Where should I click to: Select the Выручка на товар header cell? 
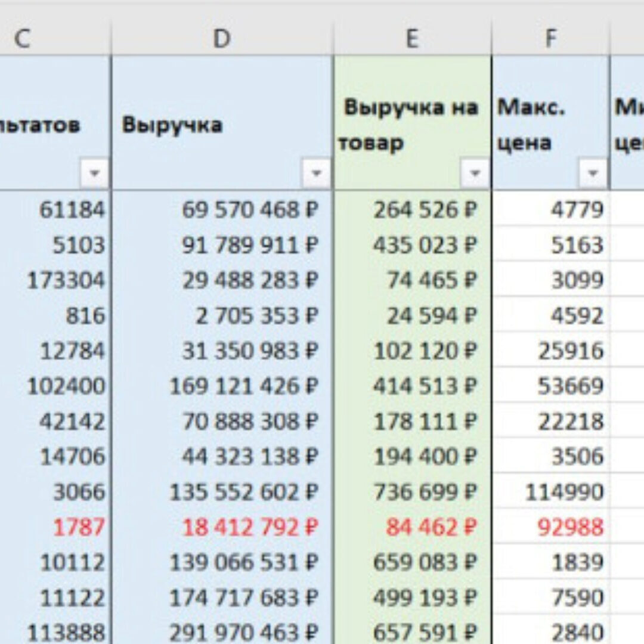point(411,125)
